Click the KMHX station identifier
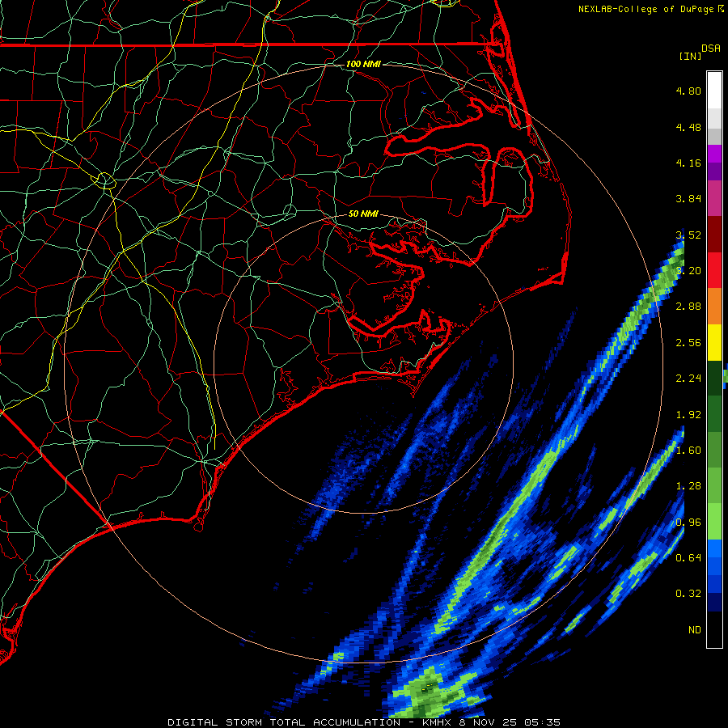 tap(438, 722)
